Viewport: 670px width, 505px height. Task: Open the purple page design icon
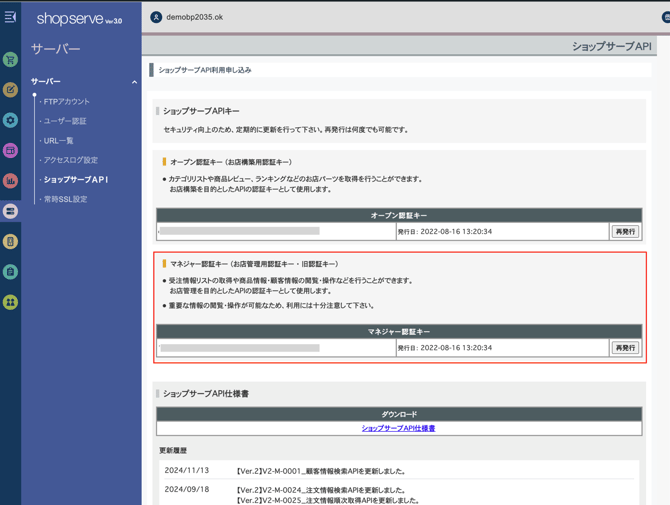(10, 151)
